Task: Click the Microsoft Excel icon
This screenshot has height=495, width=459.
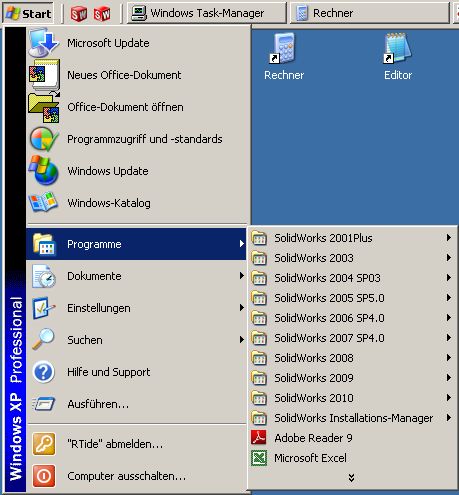Action: (259, 458)
